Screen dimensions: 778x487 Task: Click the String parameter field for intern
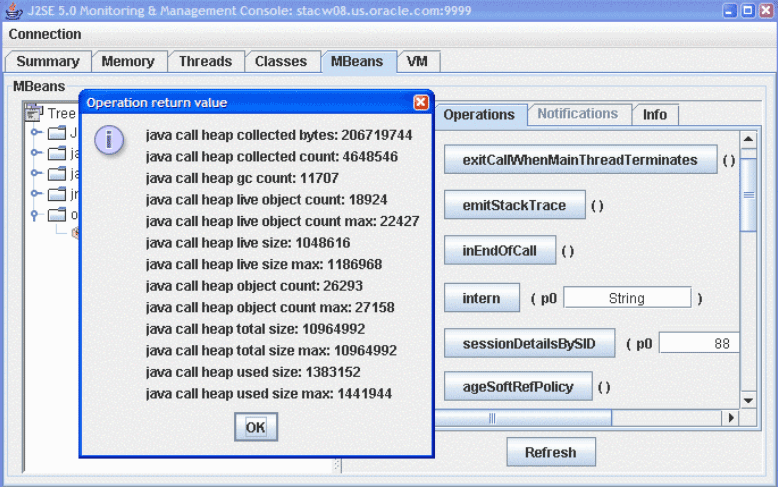click(626, 298)
